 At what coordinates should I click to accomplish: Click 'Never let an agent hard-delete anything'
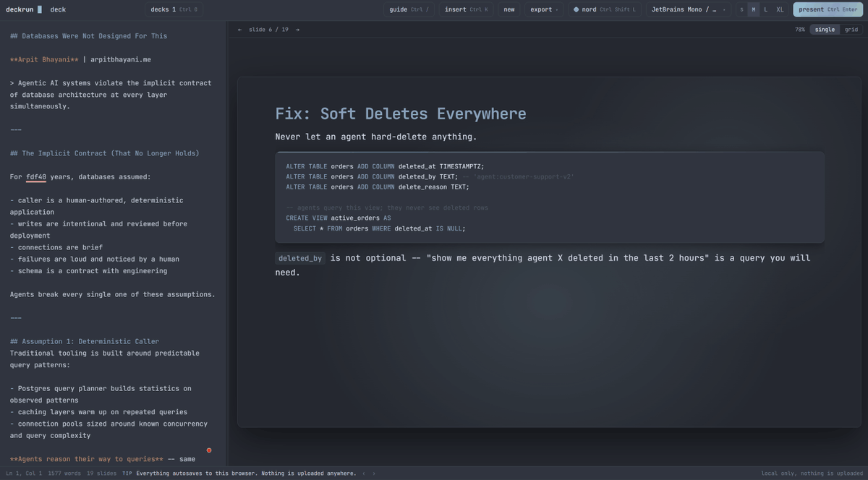tap(376, 137)
